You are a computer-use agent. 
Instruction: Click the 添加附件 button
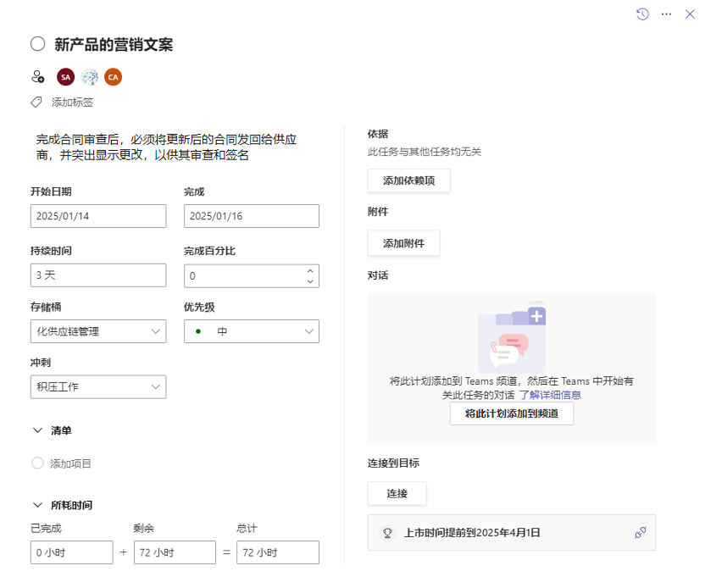click(403, 244)
